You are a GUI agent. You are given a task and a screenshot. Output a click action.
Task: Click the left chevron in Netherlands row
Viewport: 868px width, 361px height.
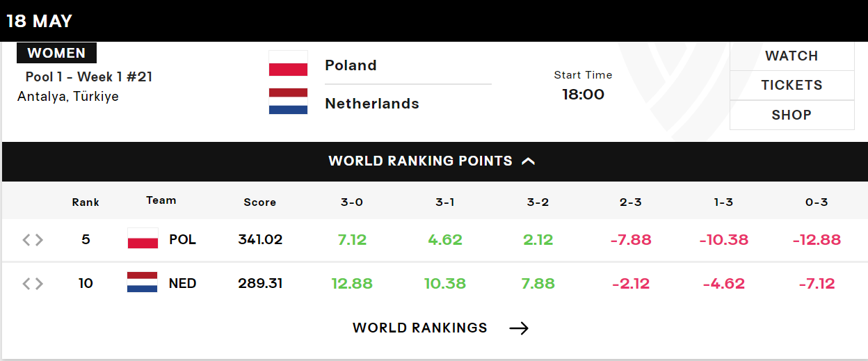click(x=26, y=284)
